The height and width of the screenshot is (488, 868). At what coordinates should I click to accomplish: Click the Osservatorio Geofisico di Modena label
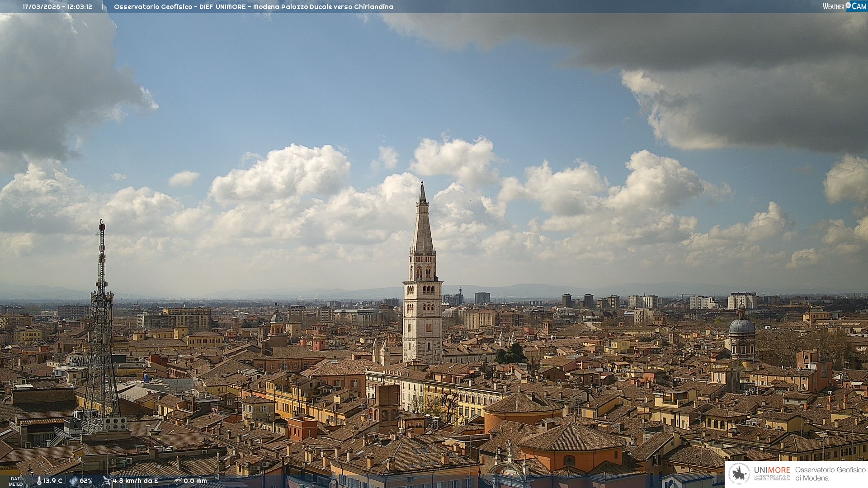pyautogui.click(x=830, y=474)
